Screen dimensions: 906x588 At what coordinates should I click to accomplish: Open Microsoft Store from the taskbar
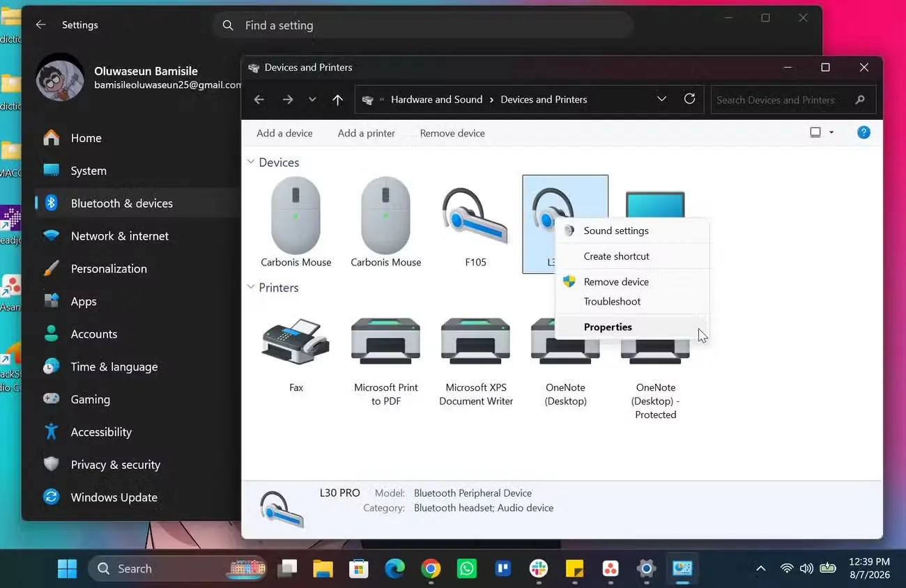point(358,568)
